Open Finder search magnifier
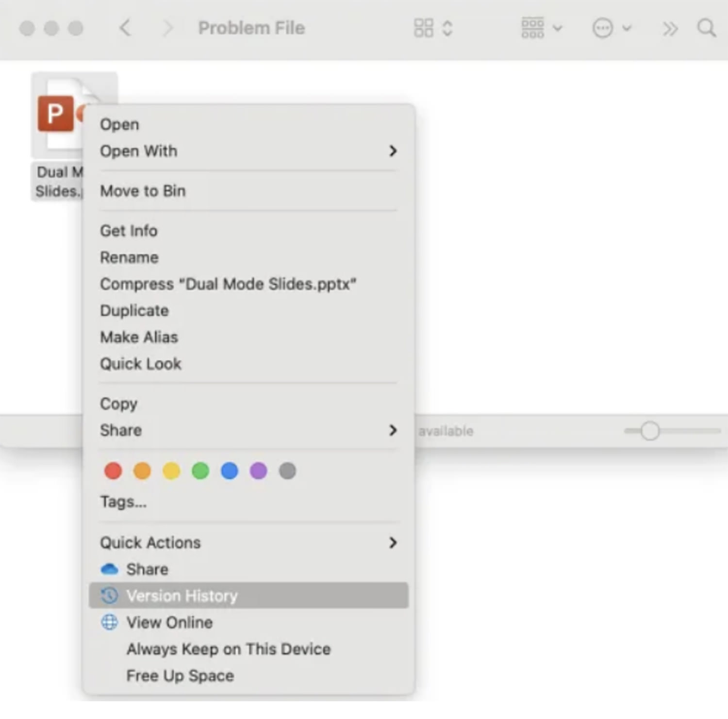Viewport: 728px width, 719px height. coord(706,28)
